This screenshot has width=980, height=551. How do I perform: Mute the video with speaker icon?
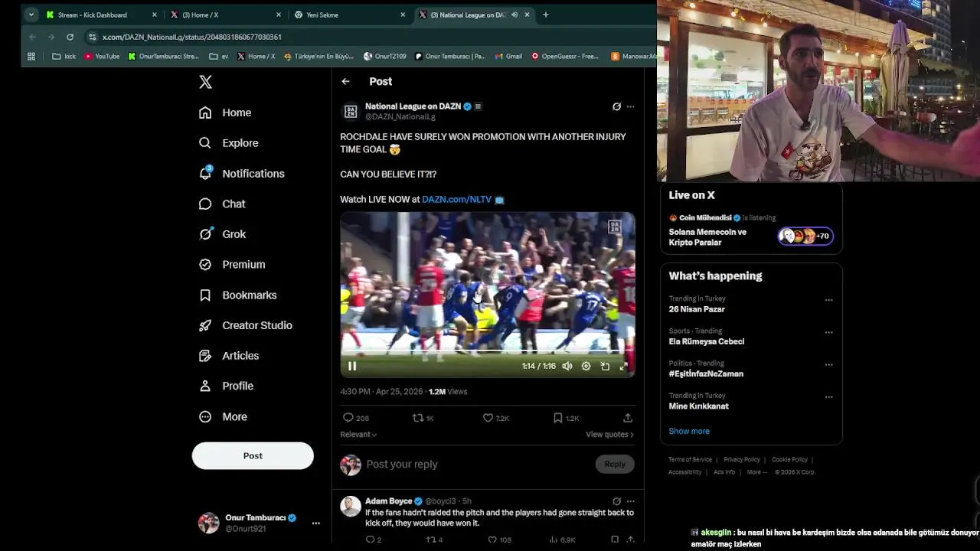coord(567,367)
